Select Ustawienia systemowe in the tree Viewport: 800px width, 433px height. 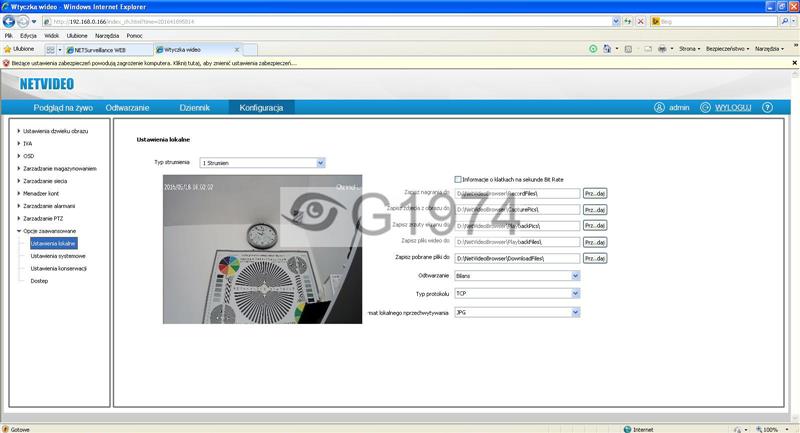pyautogui.click(x=58, y=256)
